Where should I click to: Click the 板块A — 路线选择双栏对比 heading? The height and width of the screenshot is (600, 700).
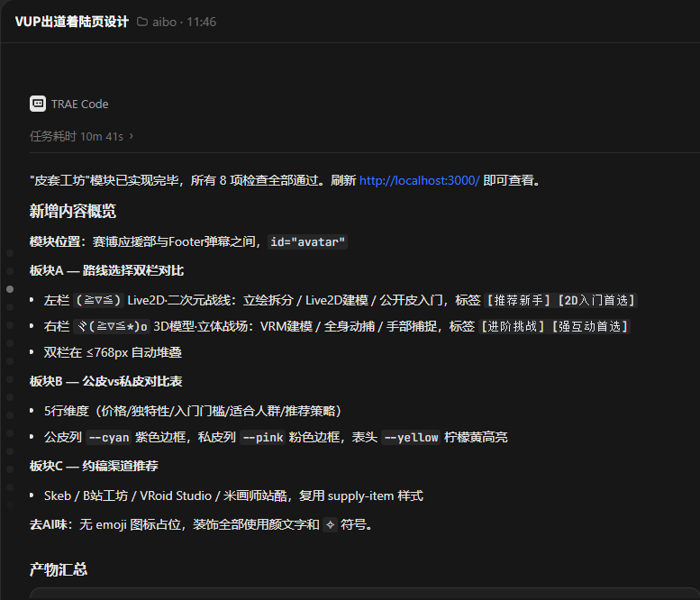(106, 270)
